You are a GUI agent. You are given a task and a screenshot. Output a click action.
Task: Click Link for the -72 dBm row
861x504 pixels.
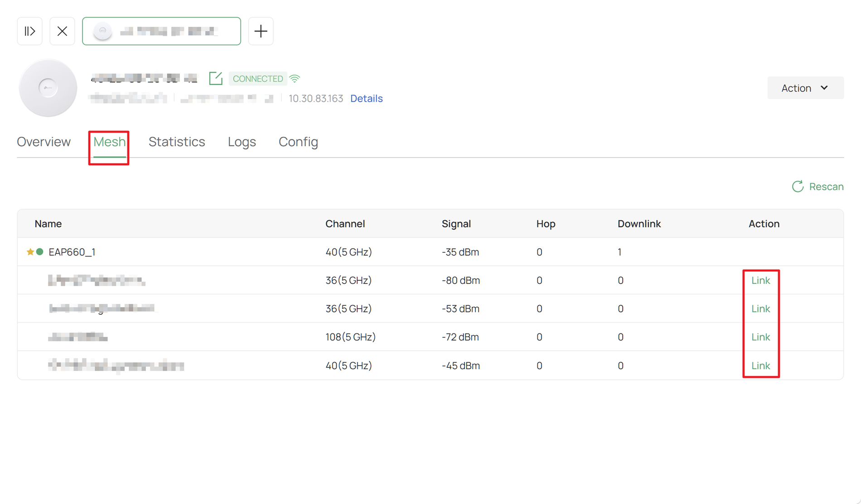pos(760,337)
